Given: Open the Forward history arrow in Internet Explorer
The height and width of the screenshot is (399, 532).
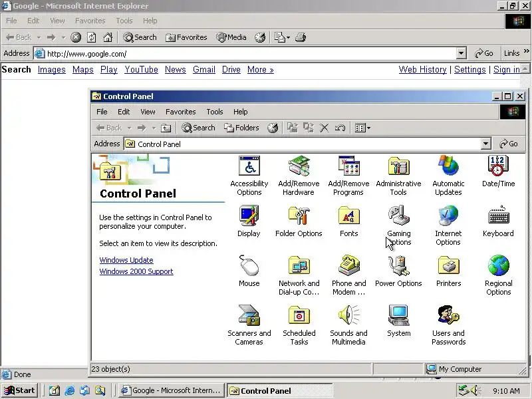Looking at the screenshot, I should coord(63,37).
